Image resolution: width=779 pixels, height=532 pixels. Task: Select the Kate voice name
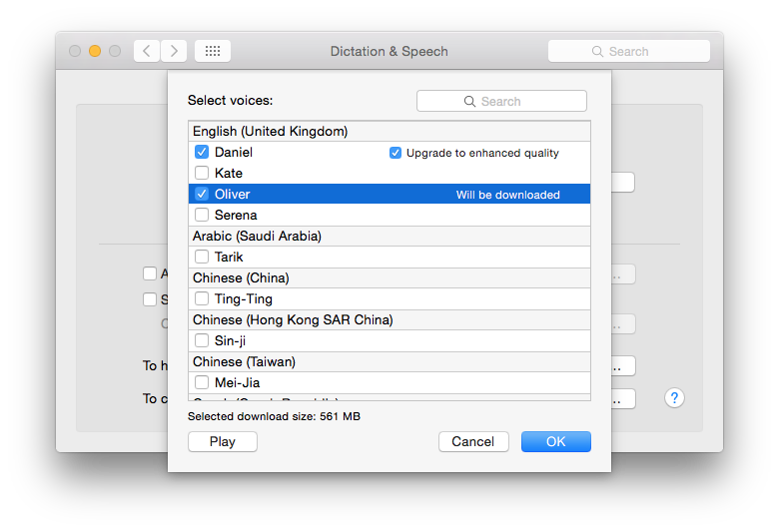[229, 173]
